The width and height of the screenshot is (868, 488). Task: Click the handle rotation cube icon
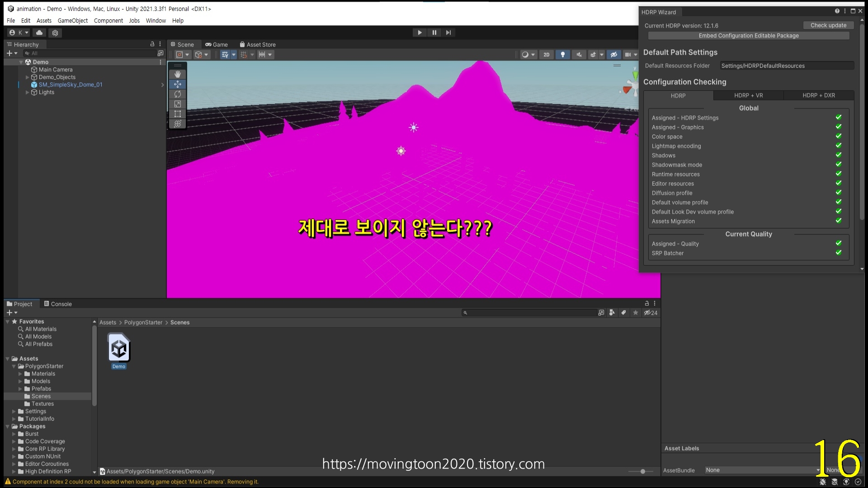click(x=201, y=55)
